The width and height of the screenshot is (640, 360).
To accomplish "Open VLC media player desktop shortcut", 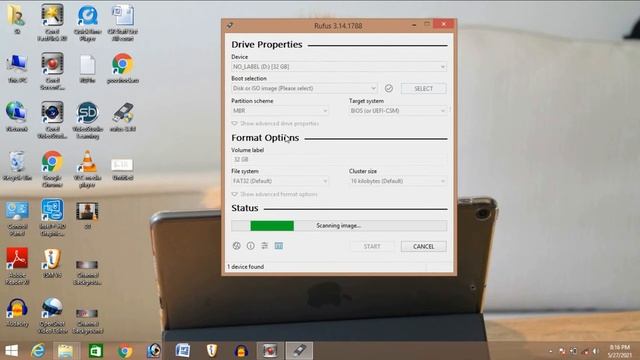I will [x=87, y=169].
